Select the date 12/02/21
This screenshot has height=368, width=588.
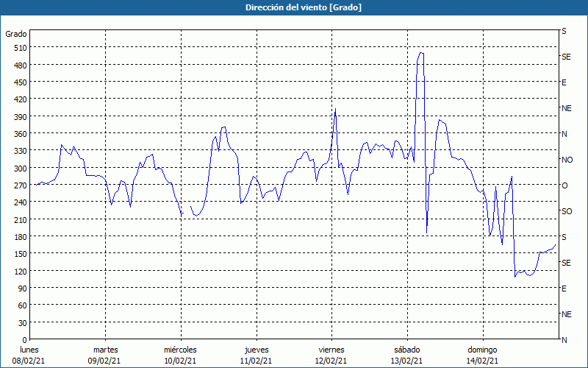(331, 361)
